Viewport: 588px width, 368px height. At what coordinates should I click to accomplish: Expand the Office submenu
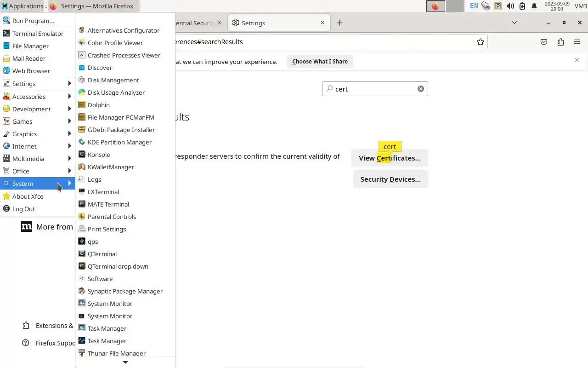click(x=38, y=171)
